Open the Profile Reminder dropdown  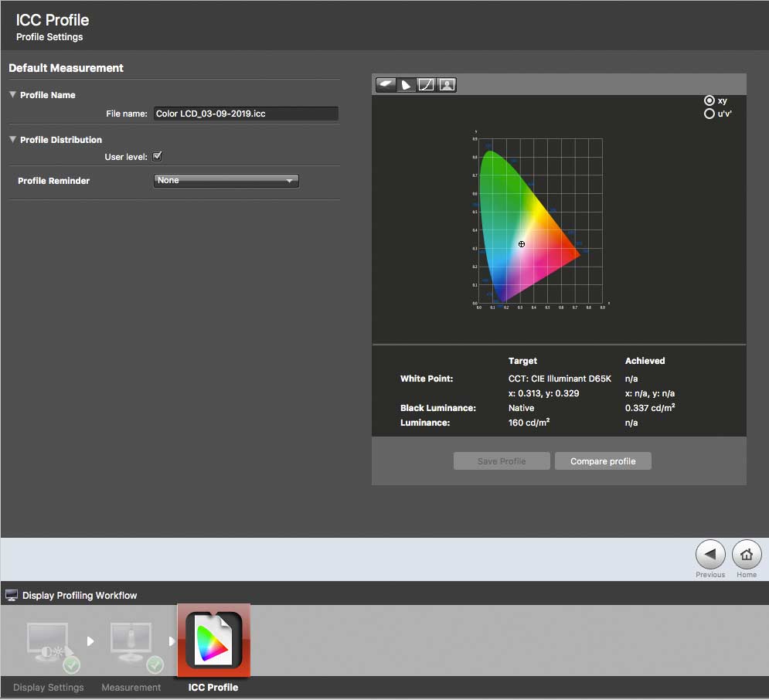click(226, 180)
